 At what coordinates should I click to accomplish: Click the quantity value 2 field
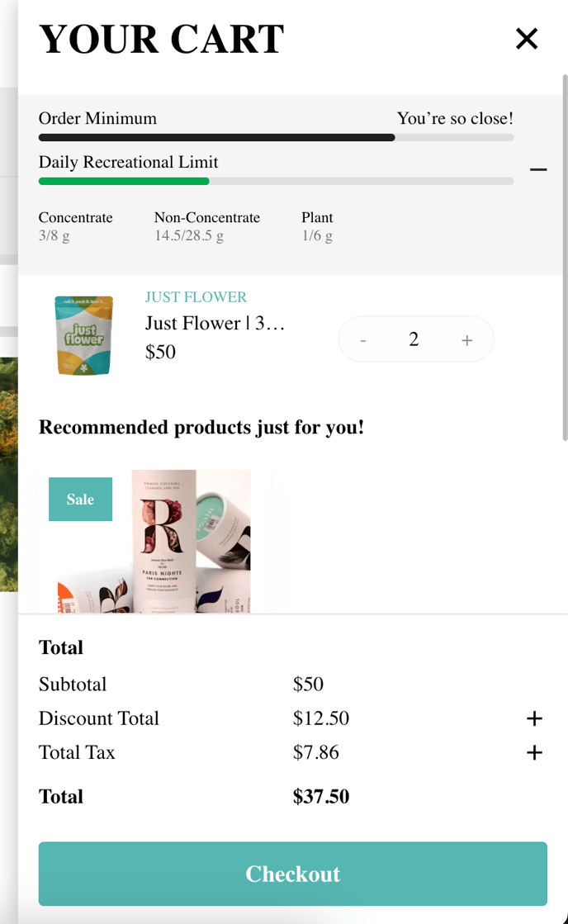[414, 339]
